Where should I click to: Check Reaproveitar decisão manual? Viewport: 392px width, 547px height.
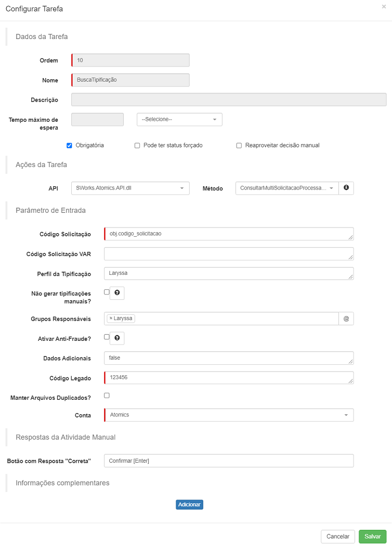pos(239,146)
